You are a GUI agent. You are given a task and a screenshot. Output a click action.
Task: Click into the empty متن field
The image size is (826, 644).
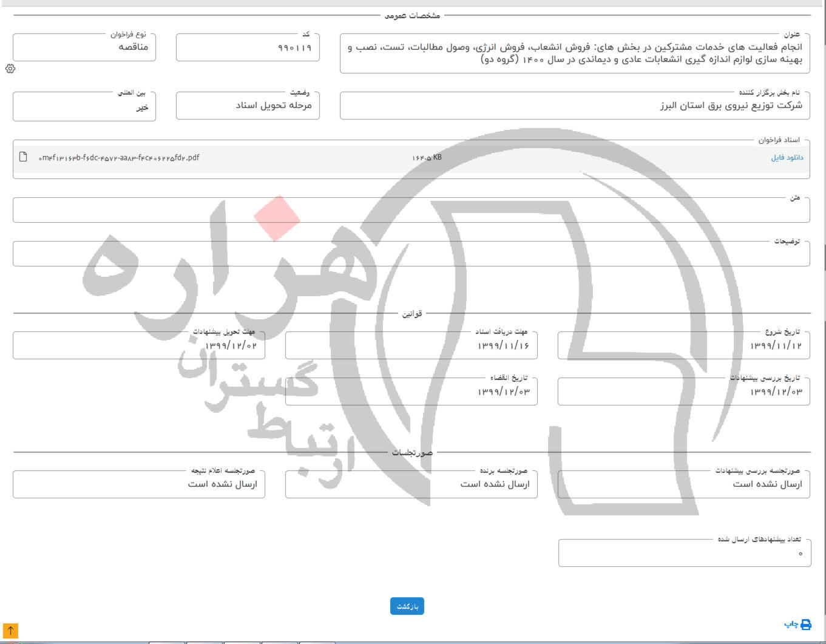pyautogui.click(x=411, y=210)
